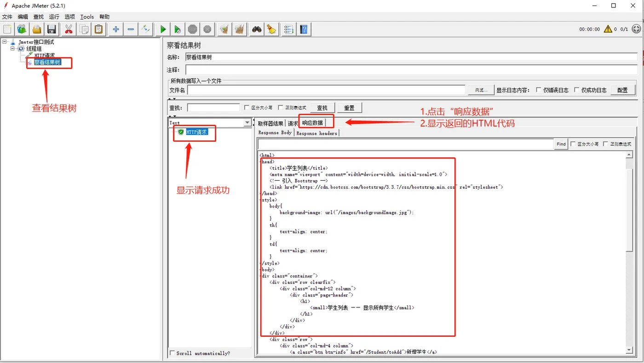The height and width of the screenshot is (363, 644).
Task: Tick 正则表达式 beside the 查找 field
Action: click(x=281, y=108)
